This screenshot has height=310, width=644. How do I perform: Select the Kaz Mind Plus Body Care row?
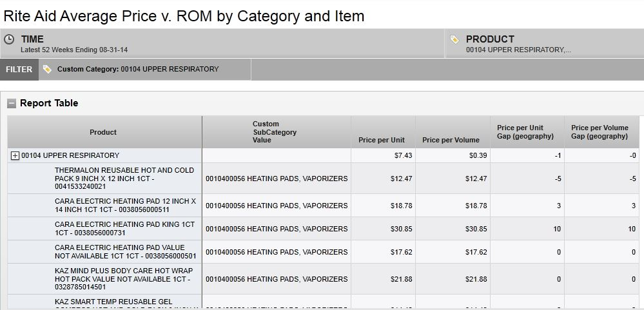(x=124, y=279)
